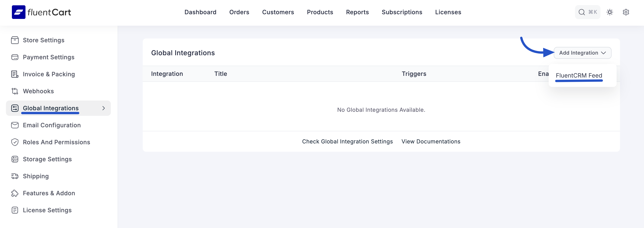The width and height of the screenshot is (644, 228).
Task: Click the fluentCart logo icon
Action: pos(18,12)
